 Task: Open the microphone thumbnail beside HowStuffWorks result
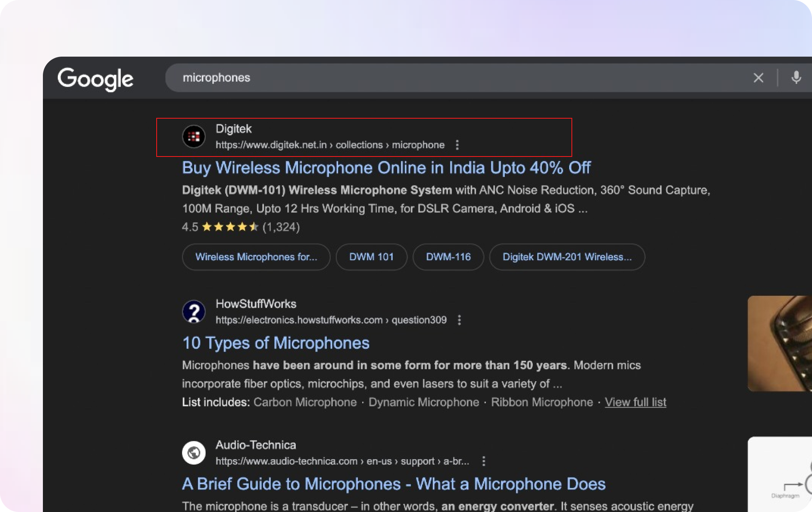pyautogui.click(x=780, y=343)
